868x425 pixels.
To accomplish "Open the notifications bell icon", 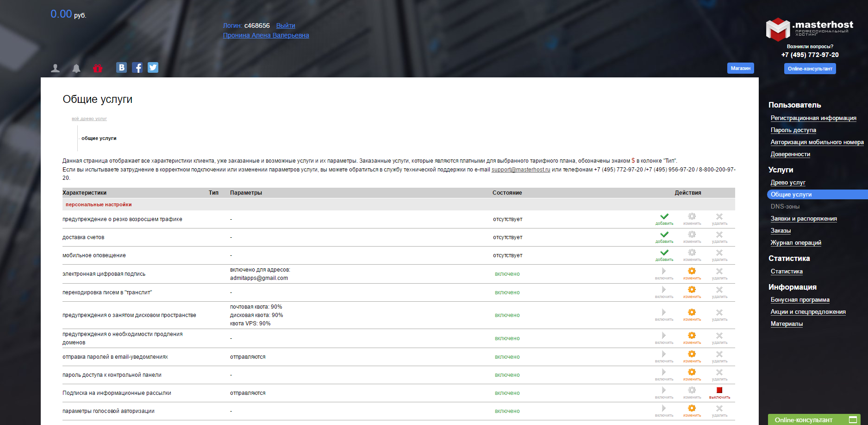I will [x=76, y=68].
